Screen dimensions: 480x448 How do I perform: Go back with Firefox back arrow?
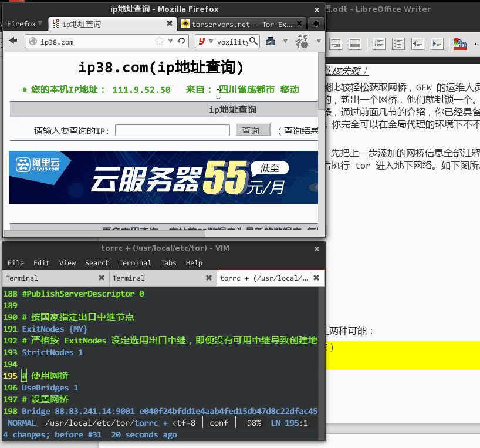[x=13, y=41]
